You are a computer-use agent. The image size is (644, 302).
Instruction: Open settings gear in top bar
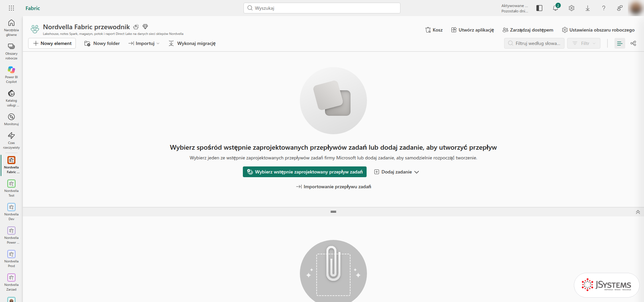coord(572,8)
